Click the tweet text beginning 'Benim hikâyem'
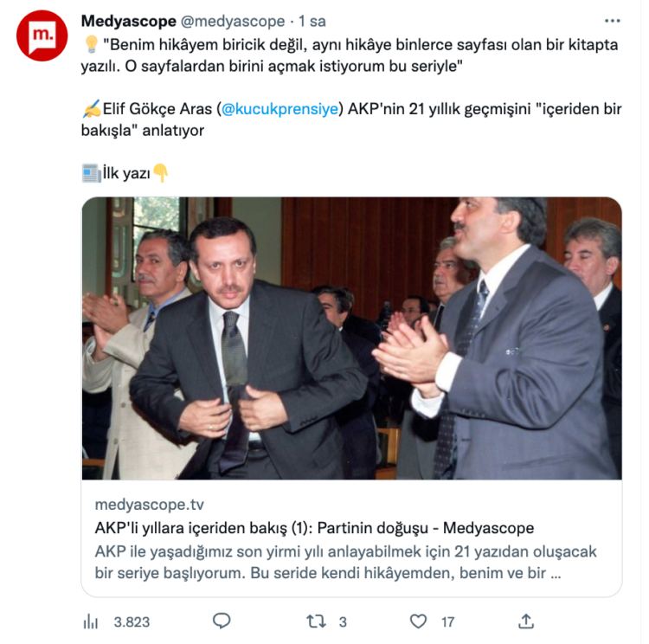The image size is (649, 644). pyautogui.click(x=350, y=55)
